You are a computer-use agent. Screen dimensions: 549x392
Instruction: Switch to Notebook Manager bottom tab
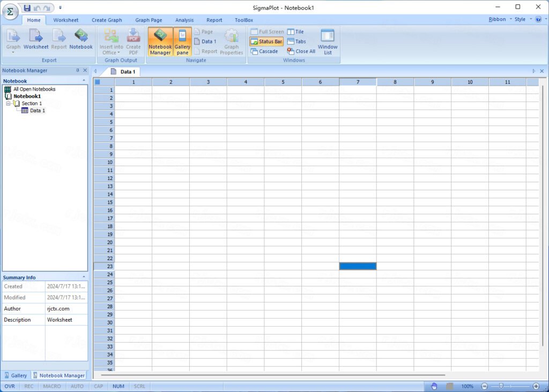tap(59, 375)
